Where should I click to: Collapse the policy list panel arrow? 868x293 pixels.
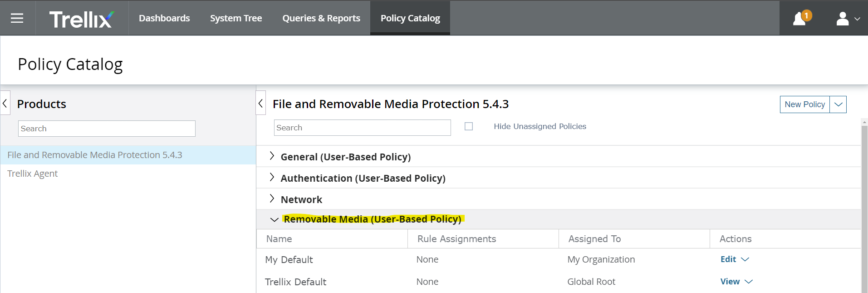(x=260, y=104)
